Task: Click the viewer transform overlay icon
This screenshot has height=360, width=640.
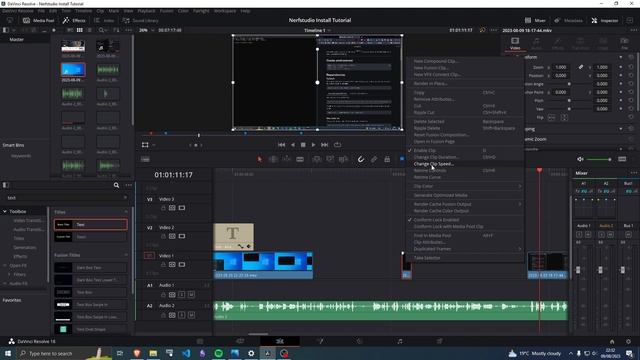Action: (145, 144)
